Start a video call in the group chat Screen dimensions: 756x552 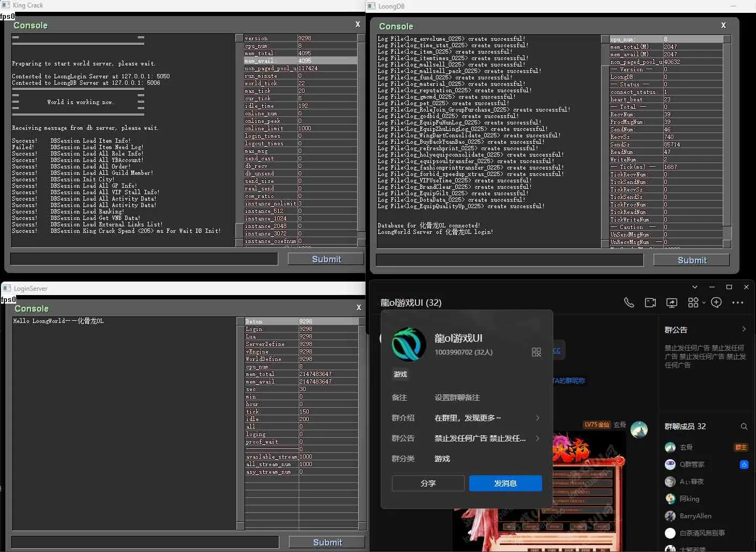point(650,303)
